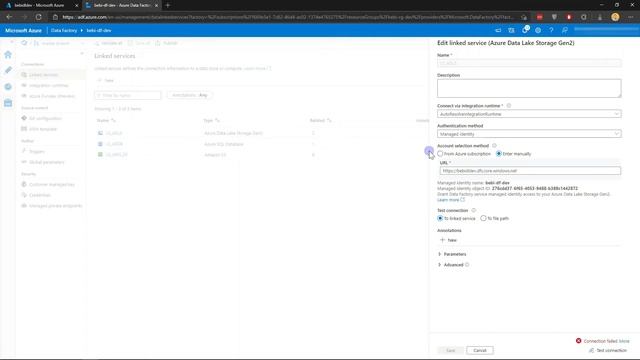Select To file path radio button
The image size is (640, 360).
[483, 218]
